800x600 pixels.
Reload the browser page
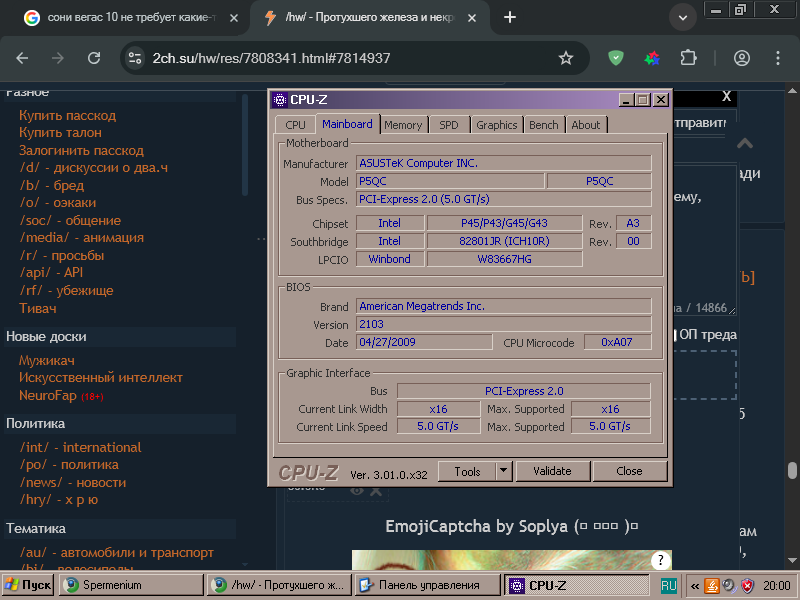(94, 58)
